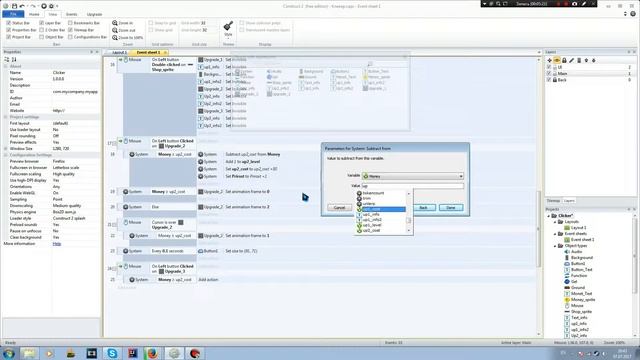
Task: Click the Save icon in the quick access toolbar
Action: point(14,6)
